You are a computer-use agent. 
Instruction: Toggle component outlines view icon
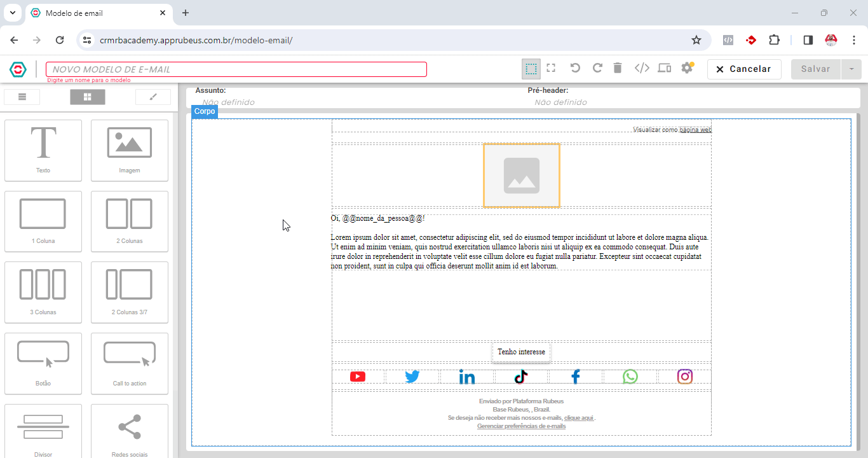coord(531,69)
